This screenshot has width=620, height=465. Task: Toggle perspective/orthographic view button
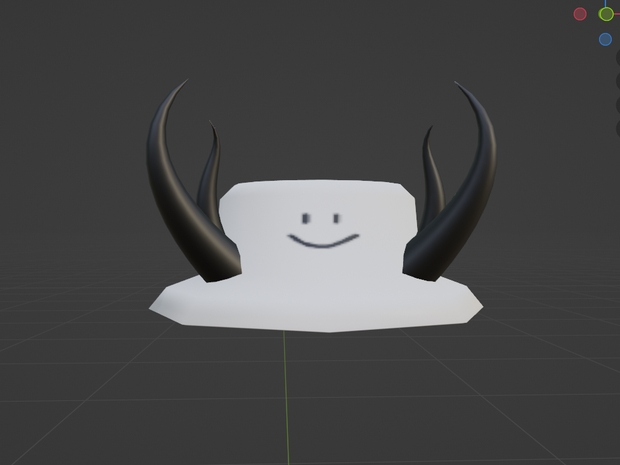[618, 129]
